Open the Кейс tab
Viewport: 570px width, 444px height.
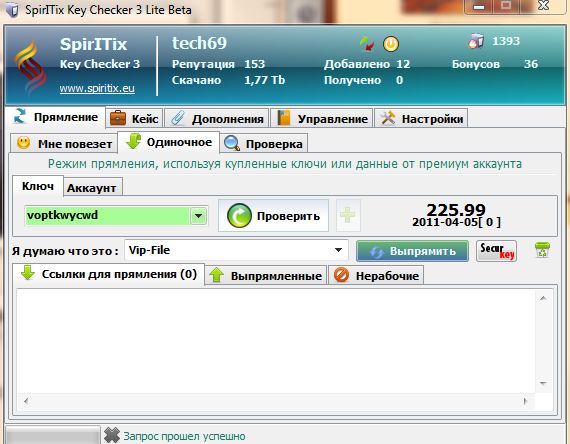pos(134,119)
